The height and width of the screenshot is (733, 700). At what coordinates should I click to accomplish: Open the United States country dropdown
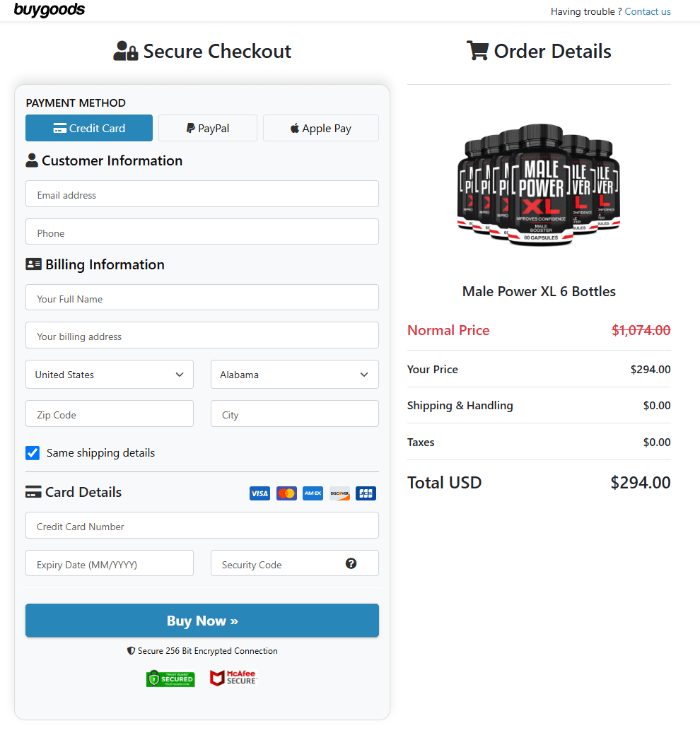pos(109,374)
